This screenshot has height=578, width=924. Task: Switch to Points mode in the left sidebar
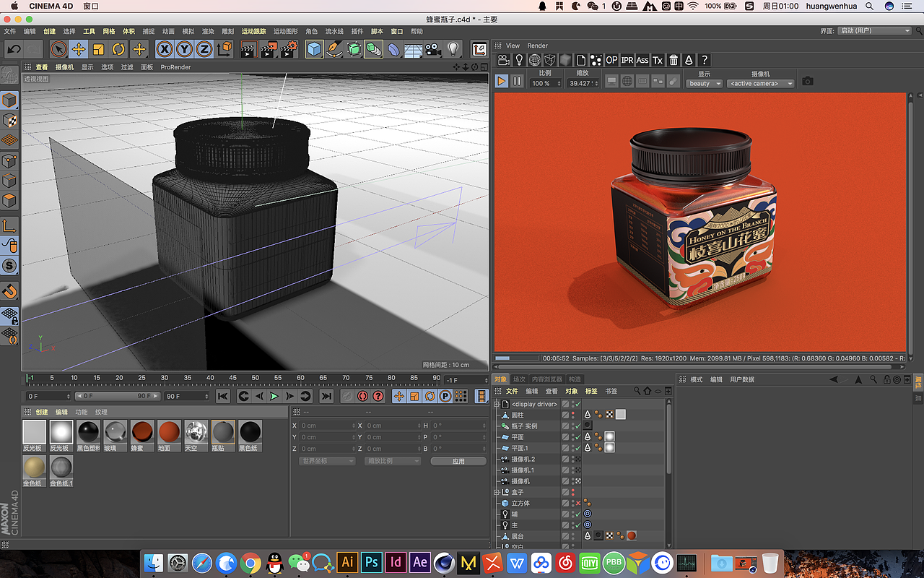[x=9, y=160]
